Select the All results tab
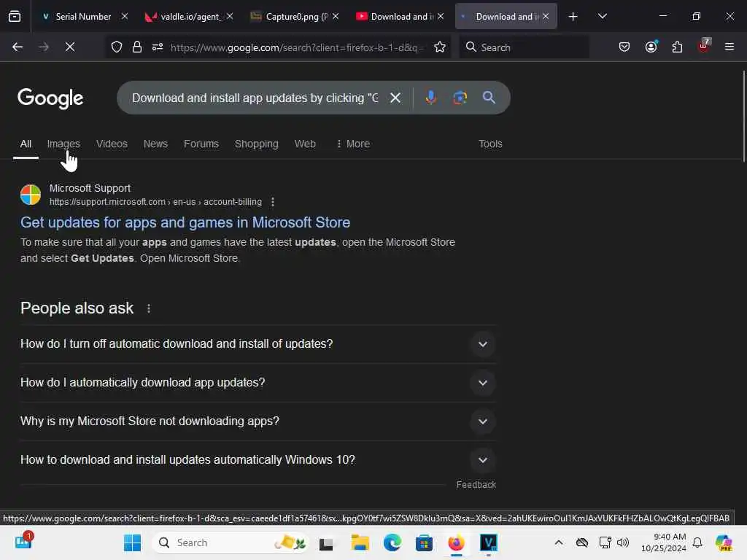Screen dimensions: 747x560 click(26, 144)
